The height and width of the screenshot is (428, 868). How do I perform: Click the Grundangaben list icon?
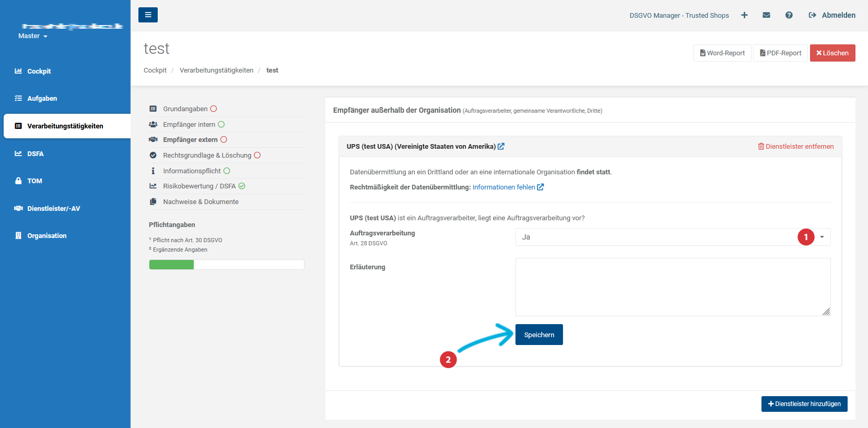coord(153,109)
